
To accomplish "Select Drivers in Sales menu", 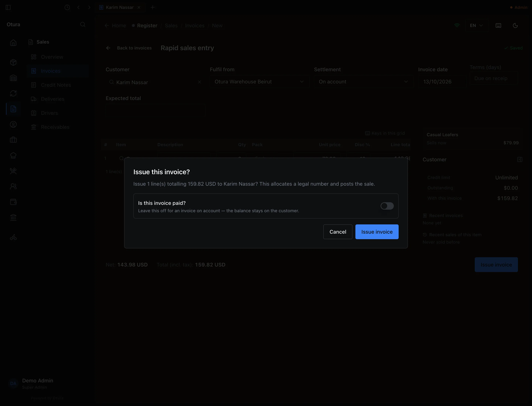I will (x=58, y=113).
